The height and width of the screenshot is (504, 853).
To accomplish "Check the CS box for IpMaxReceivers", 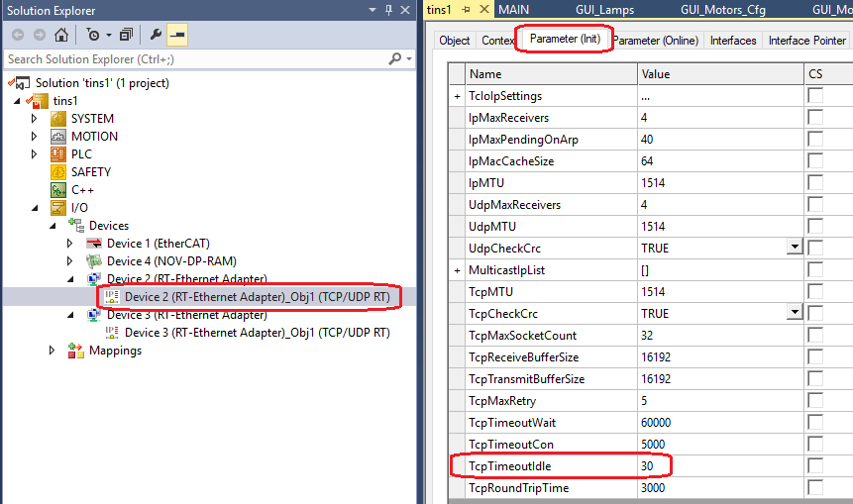I will coord(815,118).
